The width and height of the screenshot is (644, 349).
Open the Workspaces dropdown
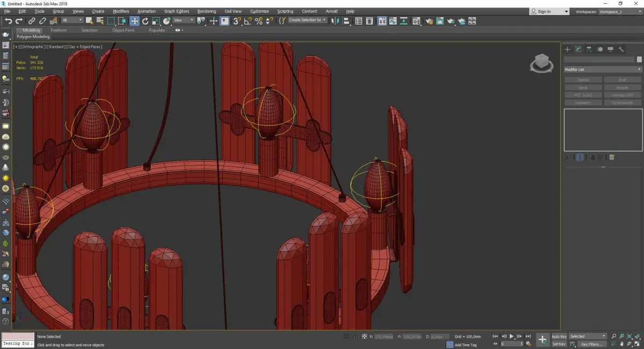point(618,11)
